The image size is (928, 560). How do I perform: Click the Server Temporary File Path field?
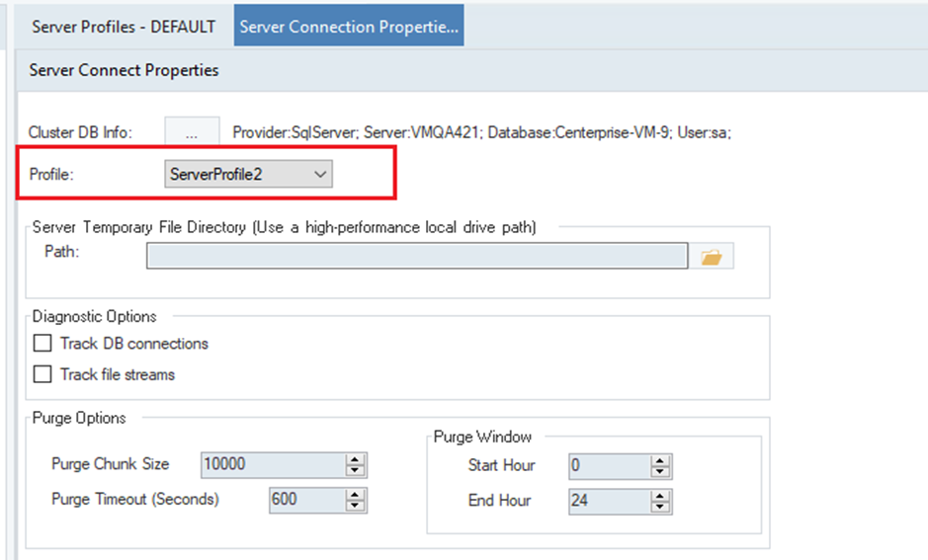[x=416, y=257]
